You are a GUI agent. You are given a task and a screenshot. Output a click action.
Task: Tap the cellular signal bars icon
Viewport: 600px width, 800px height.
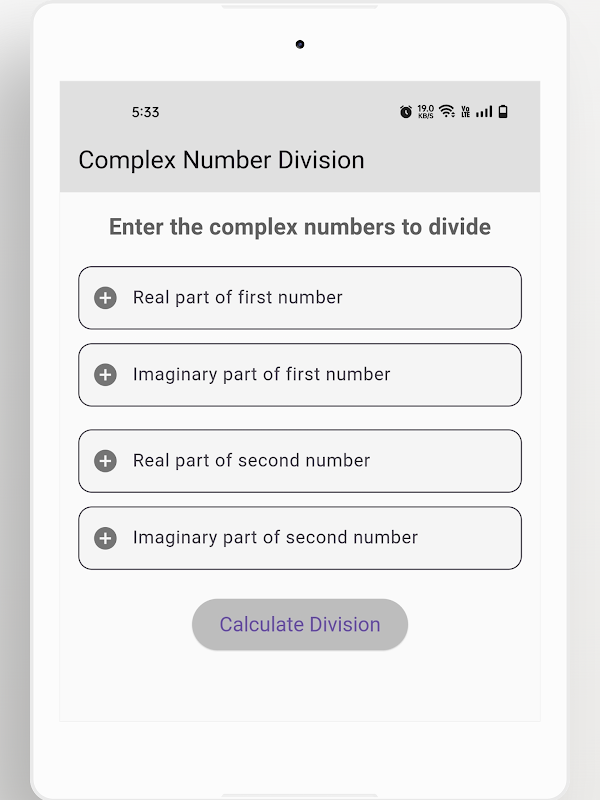coord(484,112)
